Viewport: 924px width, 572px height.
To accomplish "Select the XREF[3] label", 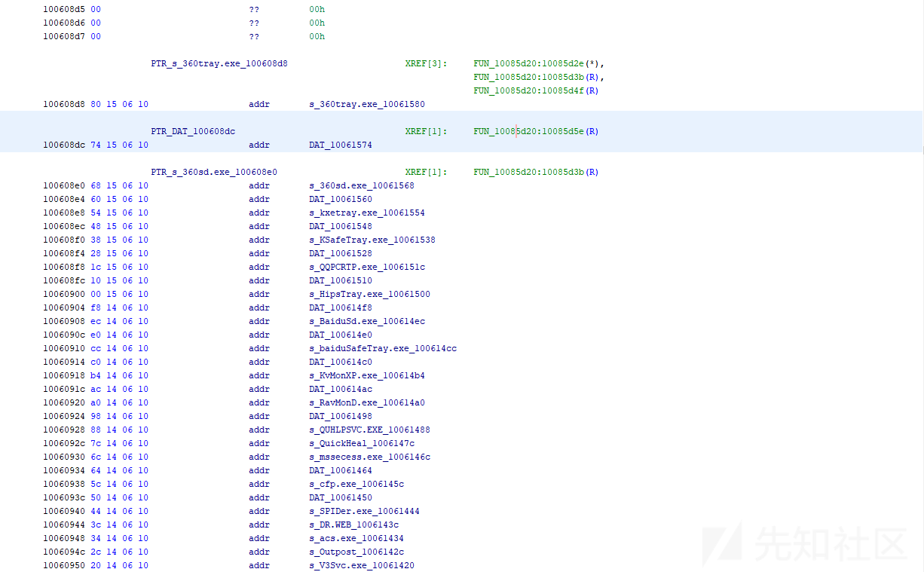I will 426,63.
